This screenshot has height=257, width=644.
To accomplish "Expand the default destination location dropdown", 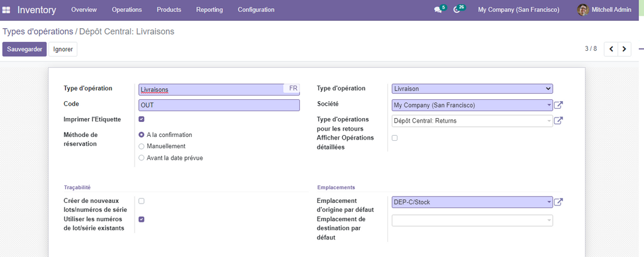I will [x=472, y=221].
